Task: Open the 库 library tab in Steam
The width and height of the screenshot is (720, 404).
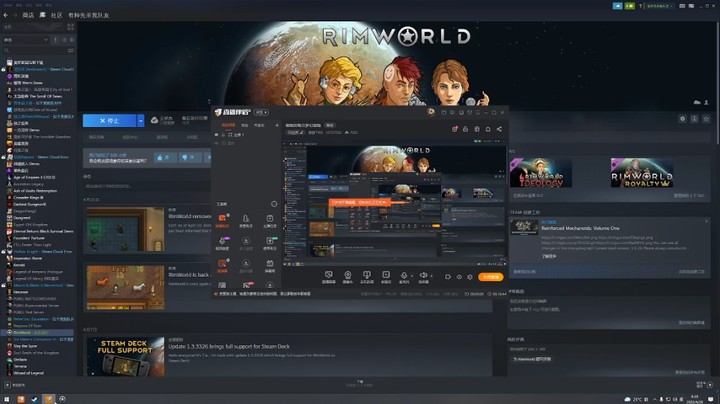Action: (42, 15)
